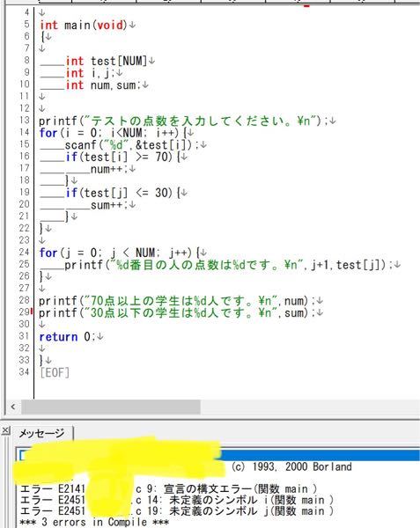
Task: Click line number 14 in gutter
Action: pyautogui.click(x=25, y=132)
